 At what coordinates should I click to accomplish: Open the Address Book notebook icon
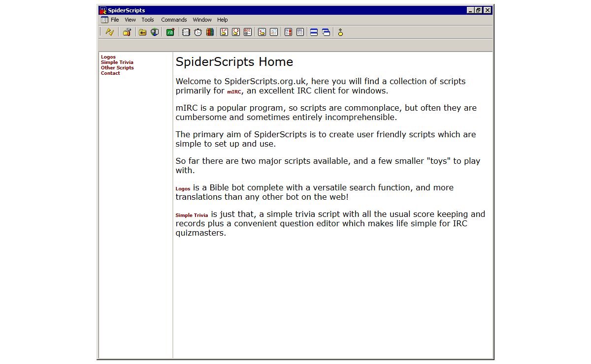click(186, 32)
